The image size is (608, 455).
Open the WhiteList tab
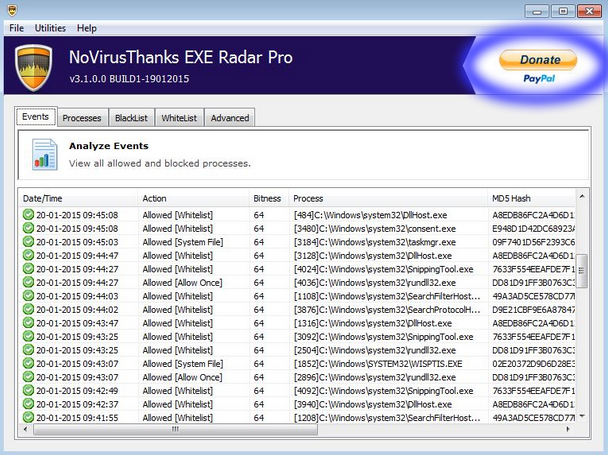pyautogui.click(x=179, y=118)
